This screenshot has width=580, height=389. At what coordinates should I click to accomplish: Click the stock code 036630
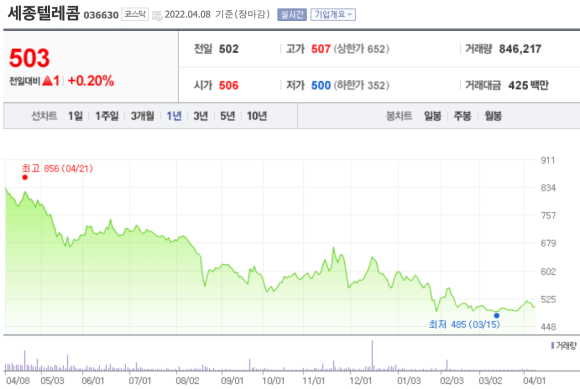tap(101, 15)
